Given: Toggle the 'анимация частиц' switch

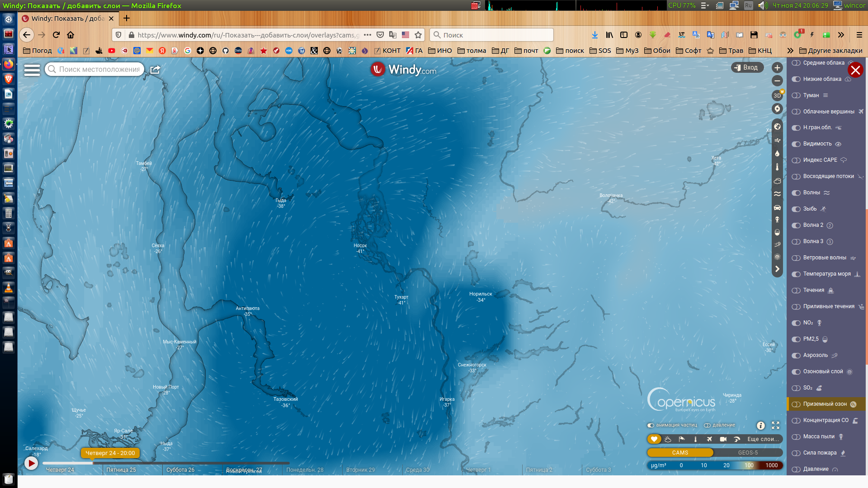Looking at the screenshot, I should pos(651,425).
